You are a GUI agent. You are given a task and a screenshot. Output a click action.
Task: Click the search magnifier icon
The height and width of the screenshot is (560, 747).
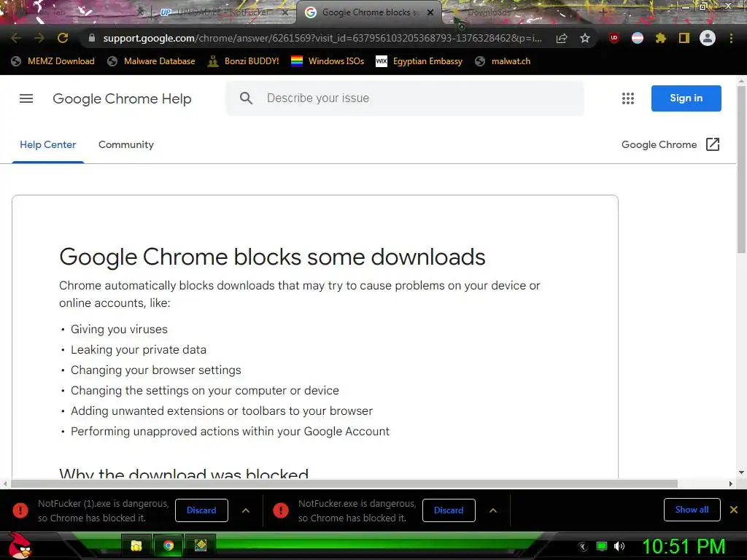click(x=246, y=98)
